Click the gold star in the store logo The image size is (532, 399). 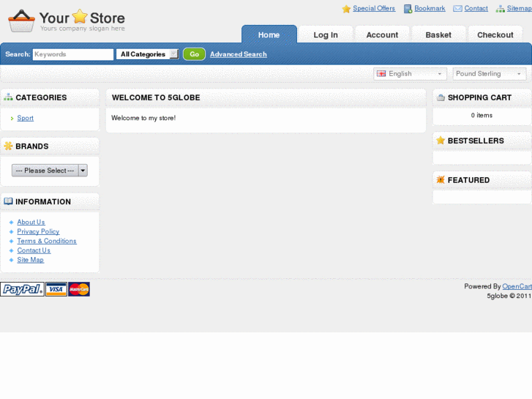point(80,16)
